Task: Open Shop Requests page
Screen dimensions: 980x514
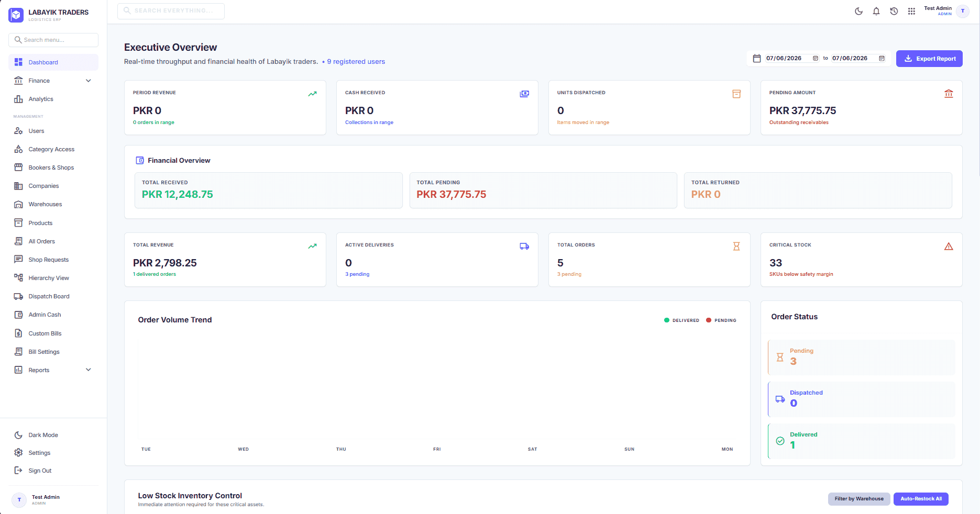Action: click(x=53, y=260)
